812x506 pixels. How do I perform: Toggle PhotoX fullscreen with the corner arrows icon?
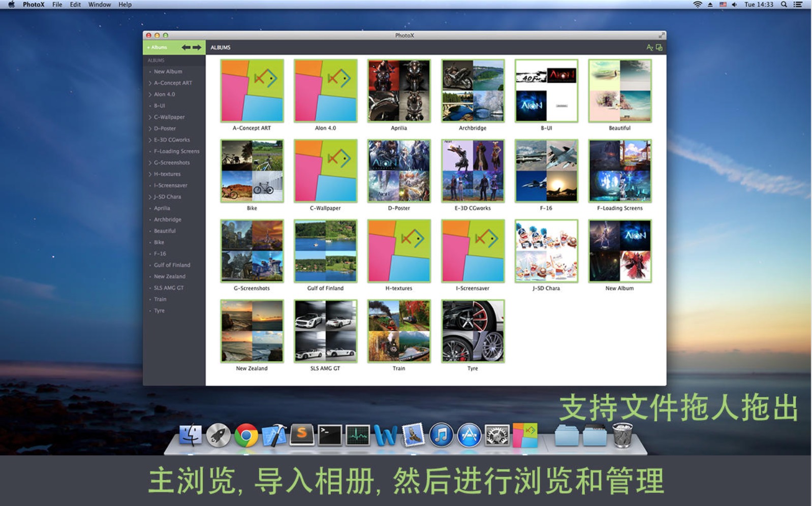coord(661,35)
